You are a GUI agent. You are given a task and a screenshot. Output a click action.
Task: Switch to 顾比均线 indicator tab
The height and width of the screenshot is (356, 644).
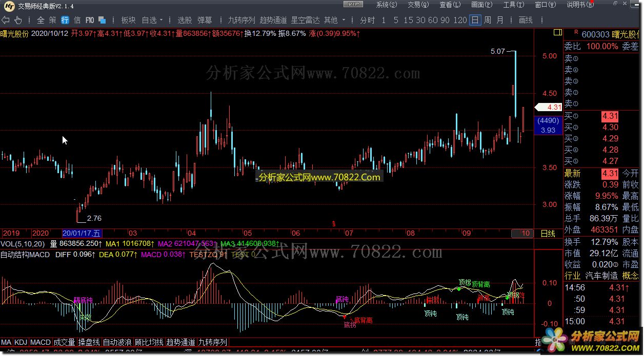pos(149,342)
